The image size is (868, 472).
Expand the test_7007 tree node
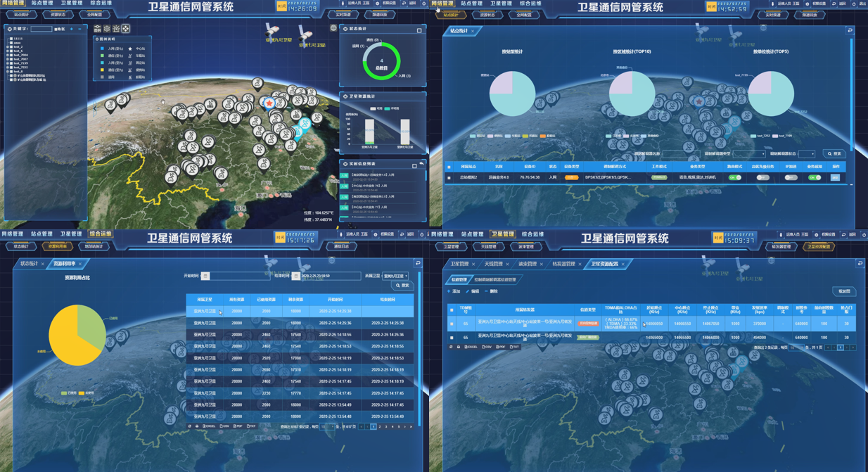point(8,59)
